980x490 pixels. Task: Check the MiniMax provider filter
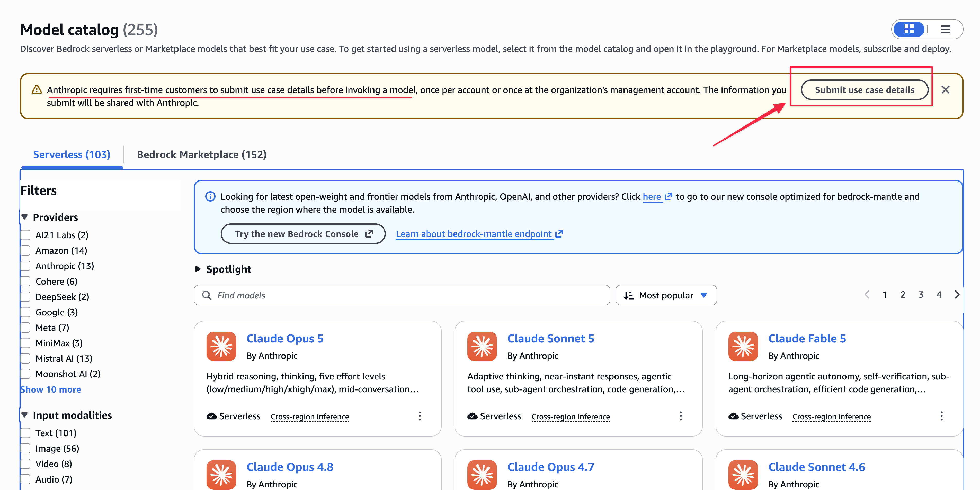pyautogui.click(x=25, y=343)
